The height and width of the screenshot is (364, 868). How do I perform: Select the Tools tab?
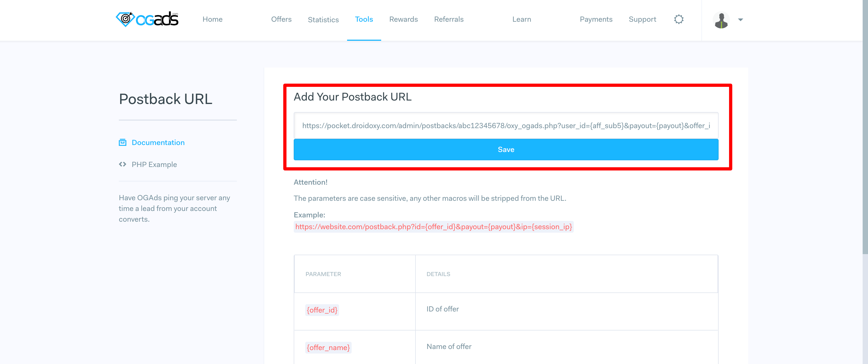(x=364, y=19)
